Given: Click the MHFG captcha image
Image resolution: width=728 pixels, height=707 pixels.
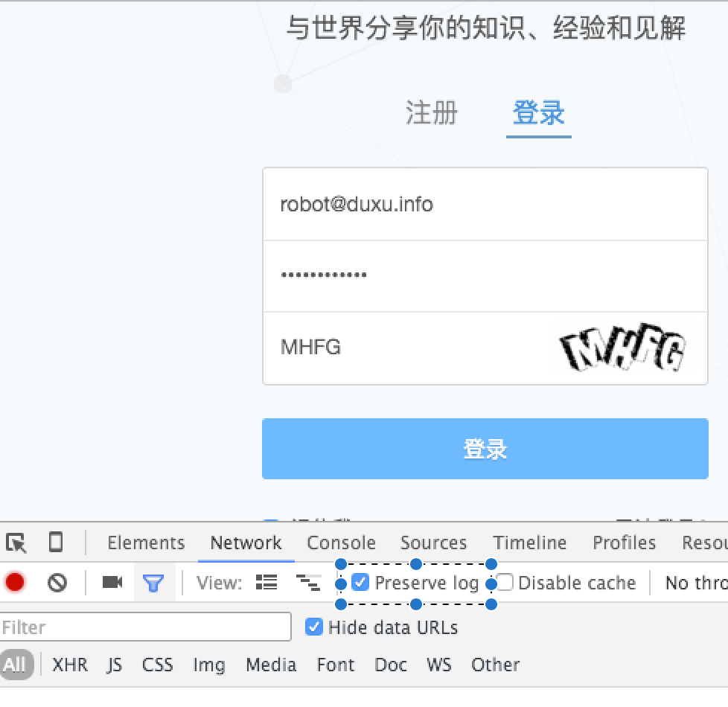Looking at the screenshot, I should pyautogui.click(x=624, y=348).
